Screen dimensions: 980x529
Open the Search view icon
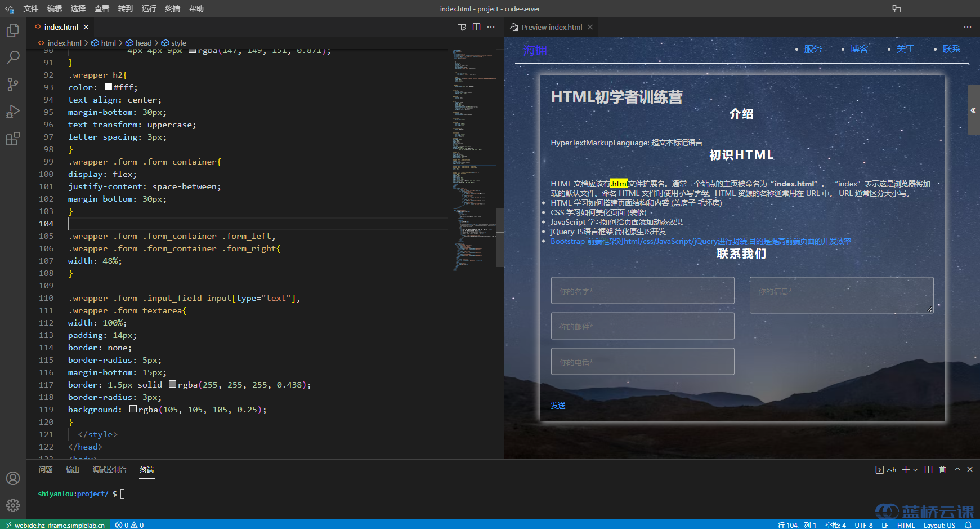point(13,57)
